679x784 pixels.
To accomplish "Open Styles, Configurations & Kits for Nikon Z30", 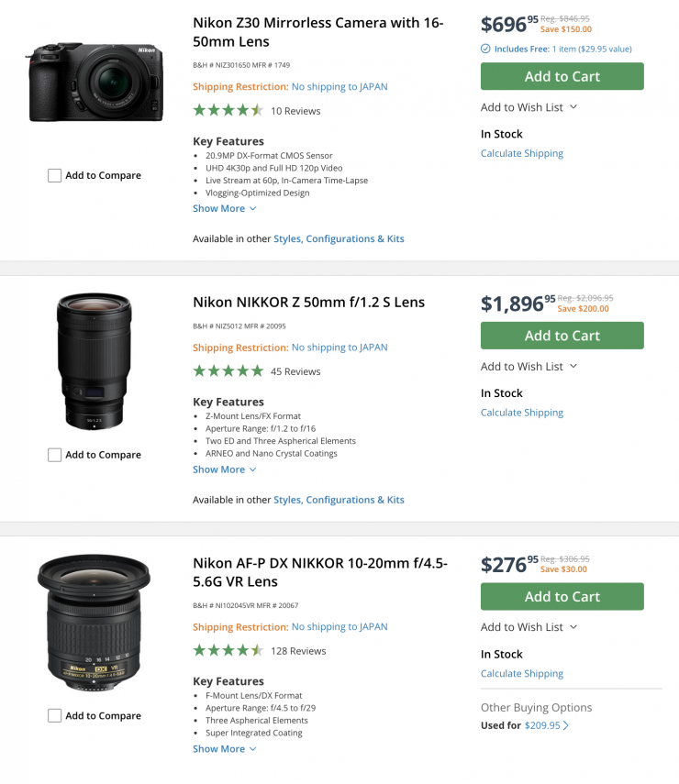I will pos(339,238).
